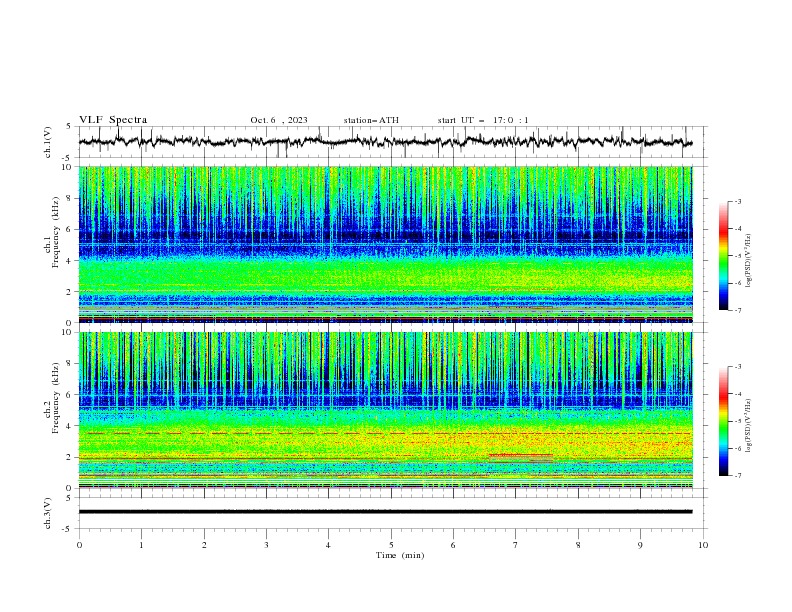Click the "VLF Spectra" plot title
This screenshot has width=792, height=612.
(113, 120)
